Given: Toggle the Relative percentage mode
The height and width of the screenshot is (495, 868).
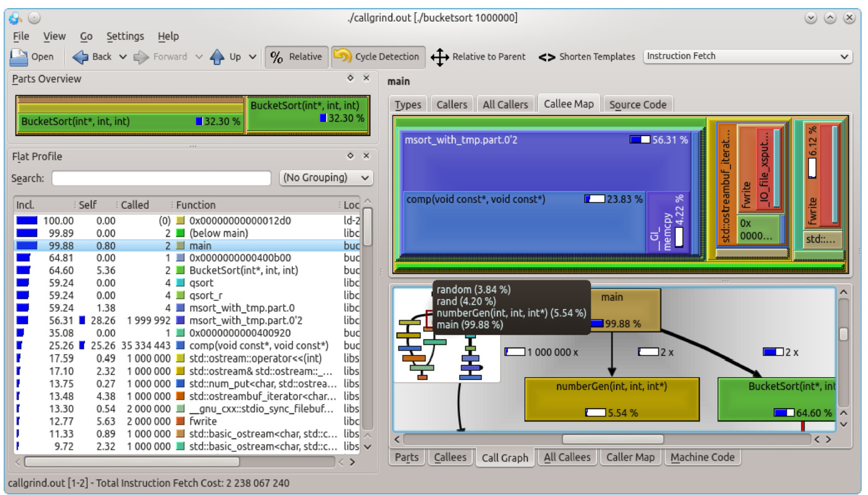Looking at the screenshot, I should pyautogui.click(x=296, y=57).
